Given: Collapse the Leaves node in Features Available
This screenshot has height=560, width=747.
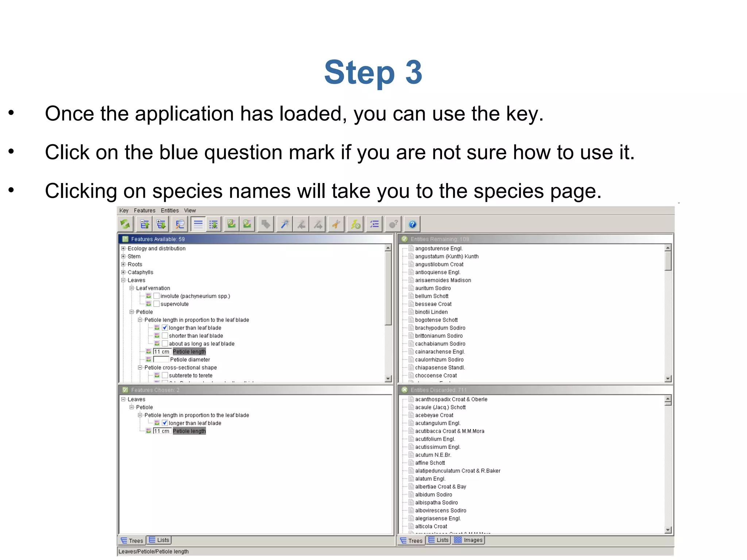Looking at the screenshot, I should 123,280.
